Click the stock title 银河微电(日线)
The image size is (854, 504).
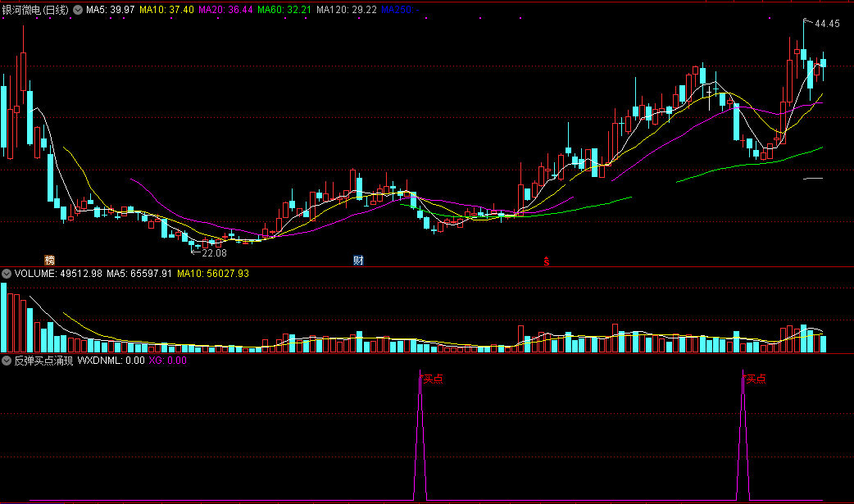click(35, 10)
